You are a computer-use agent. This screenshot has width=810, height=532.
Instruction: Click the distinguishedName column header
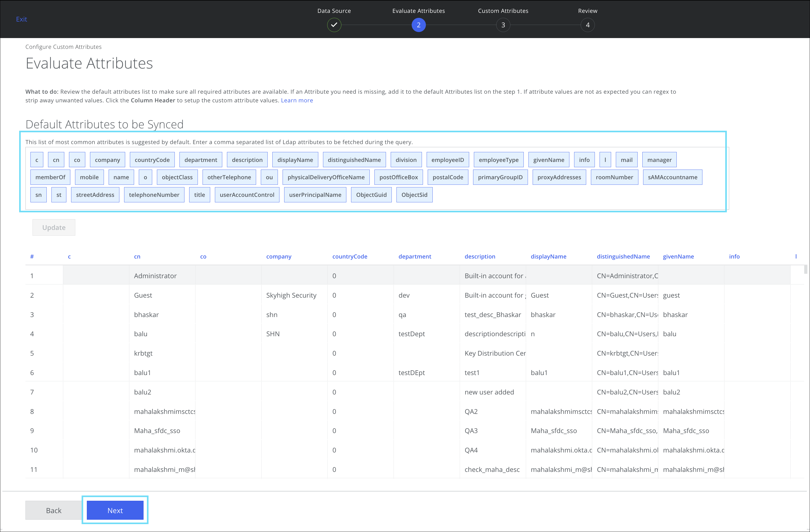[623, 257]
